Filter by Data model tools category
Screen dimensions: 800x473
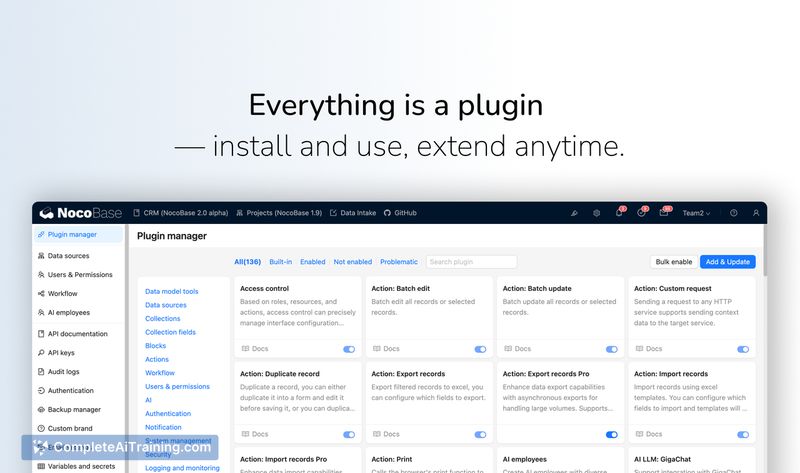(x=171, y=291)
